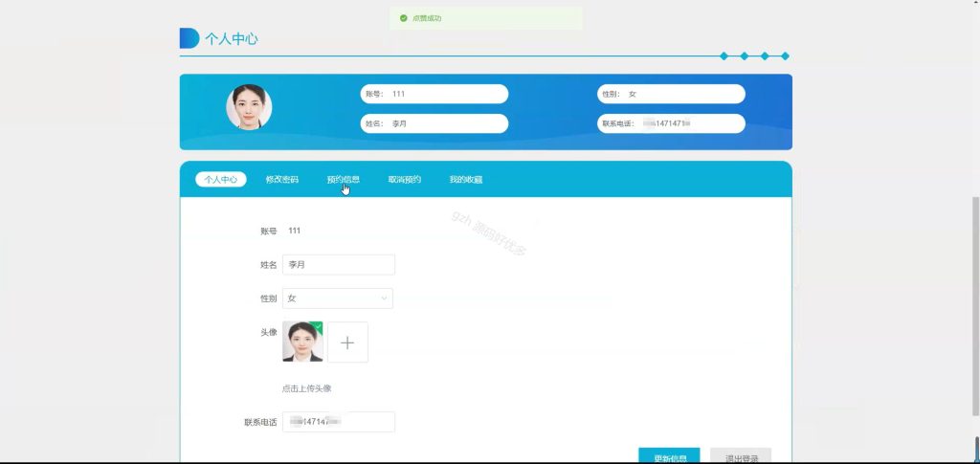Open the 取消预约 tab
980x464 pixels.
(x=405, y=179)
